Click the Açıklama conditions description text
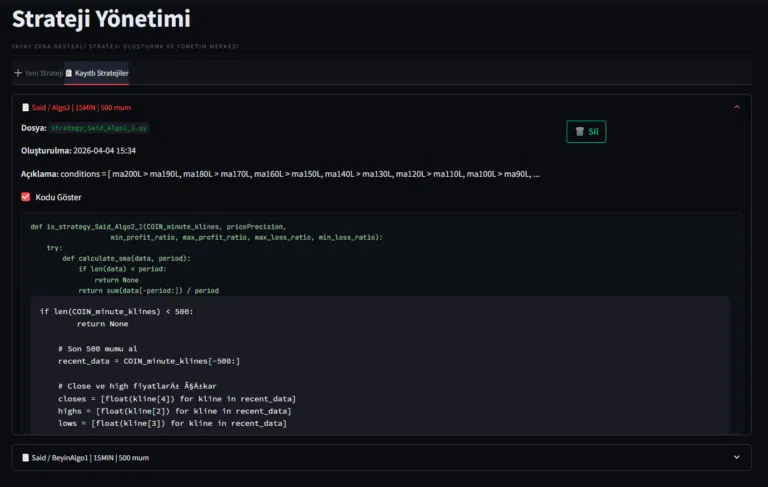The width and height of the screenshot is (768, 487). pos(300,174)
